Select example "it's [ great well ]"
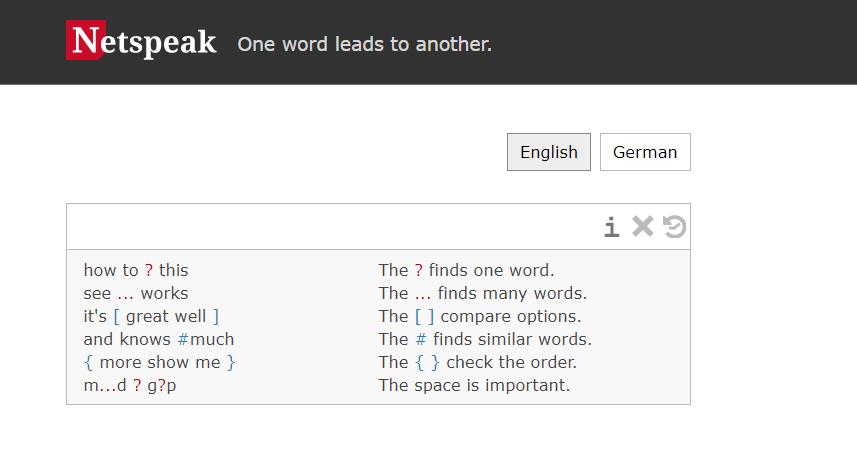Viewport: 857px width, 453px height. (x=151, y=316)
